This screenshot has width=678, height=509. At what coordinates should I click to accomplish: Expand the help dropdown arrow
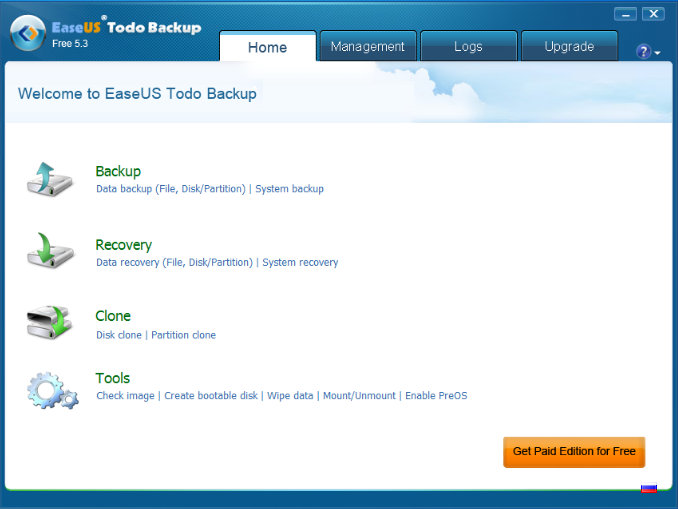[657, 53]
